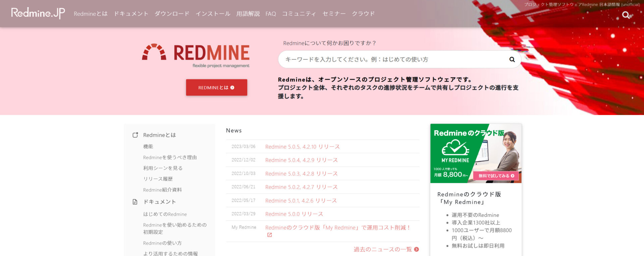Open the インストール navigation menu item
644x256 pixels.
click(213, 14)
